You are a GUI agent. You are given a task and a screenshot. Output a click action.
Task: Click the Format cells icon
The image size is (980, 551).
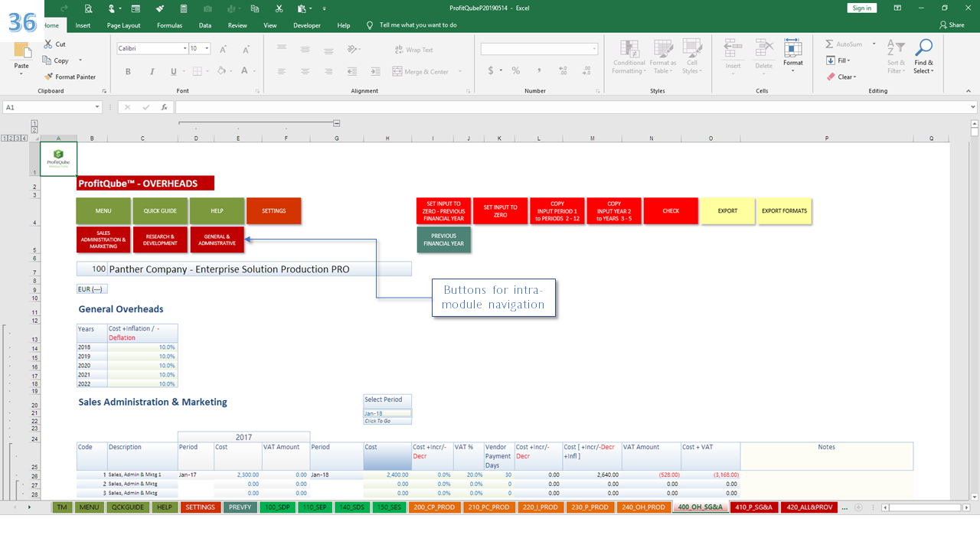point(793,48)
